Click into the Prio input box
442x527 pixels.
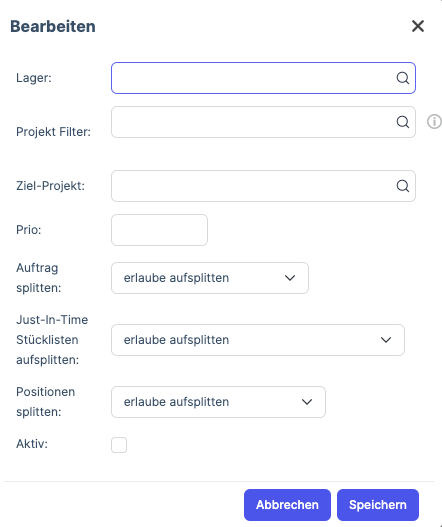pos(159,230)
